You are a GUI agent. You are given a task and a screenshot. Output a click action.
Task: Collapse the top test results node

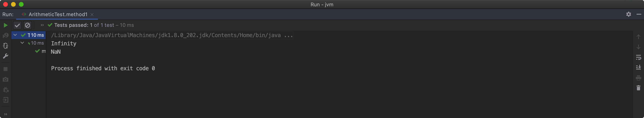point(15,35)
